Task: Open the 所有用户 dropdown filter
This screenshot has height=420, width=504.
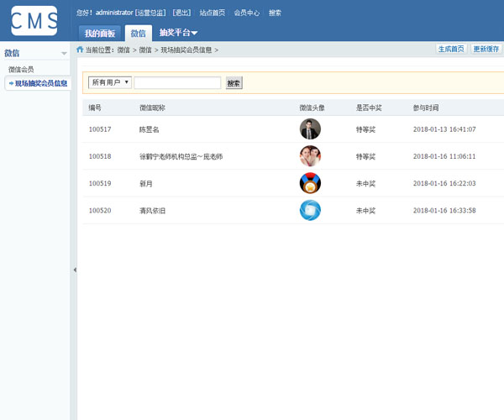Action: point(109,82)
